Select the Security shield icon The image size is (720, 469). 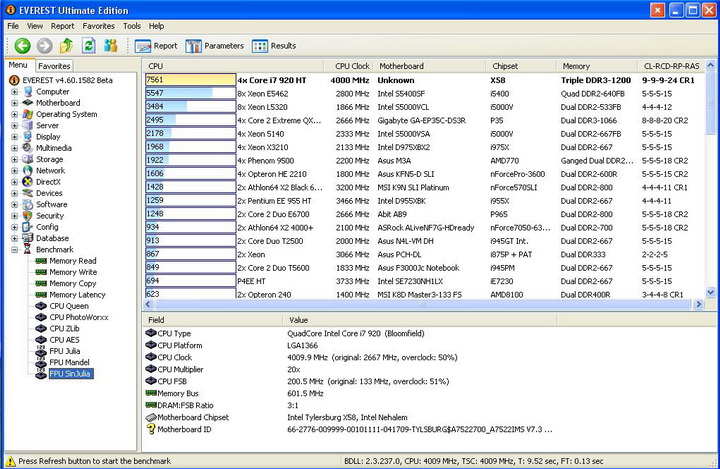[x=28, y=215]
